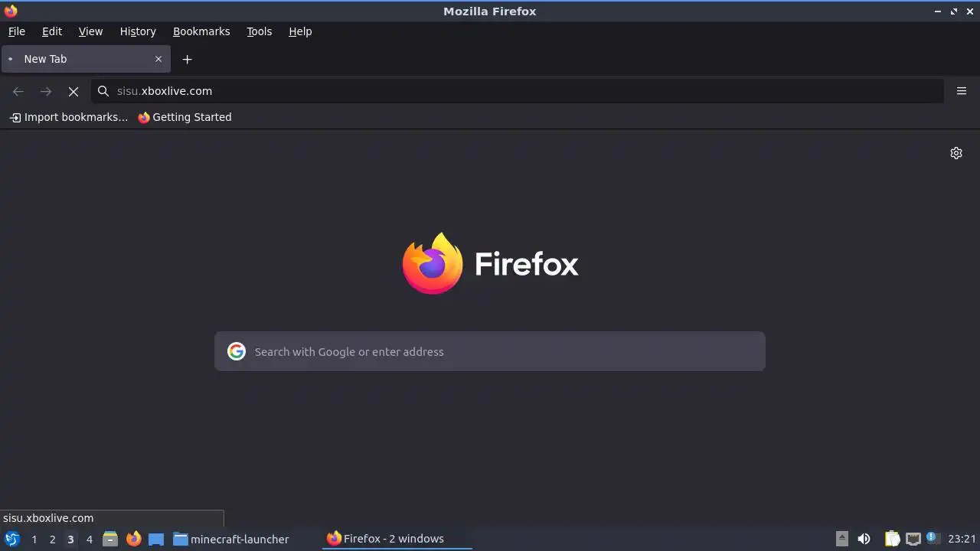
Task: Open the View menu
Action: (90, 31)
